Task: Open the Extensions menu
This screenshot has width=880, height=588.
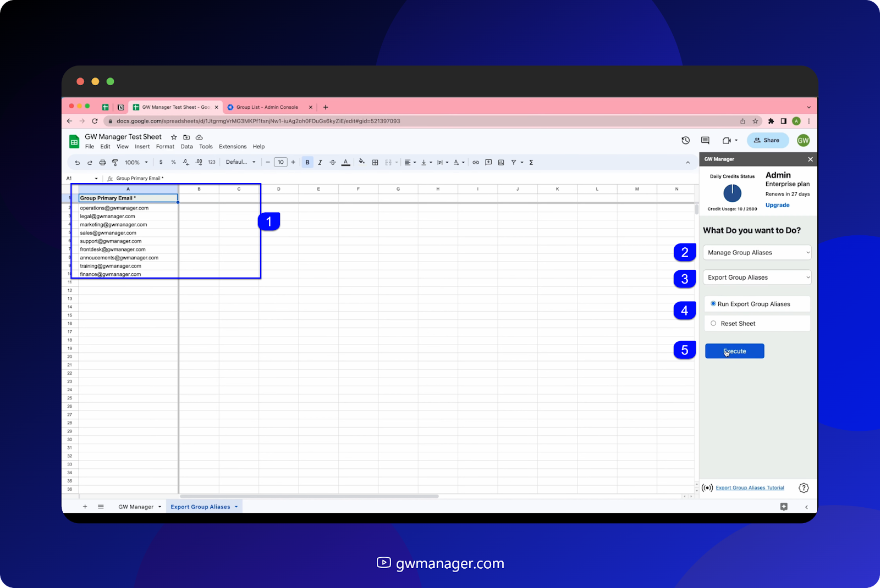Action: click(x=233, y=147)
